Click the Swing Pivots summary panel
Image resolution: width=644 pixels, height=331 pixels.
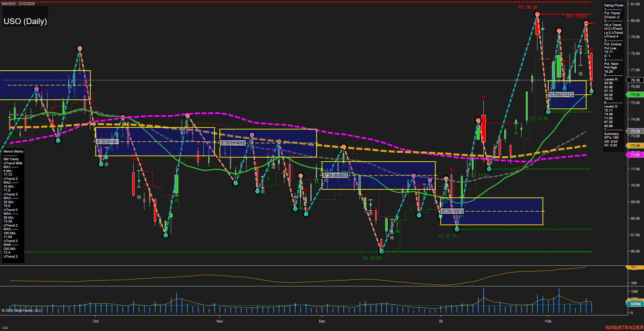(x=613, y=74)
